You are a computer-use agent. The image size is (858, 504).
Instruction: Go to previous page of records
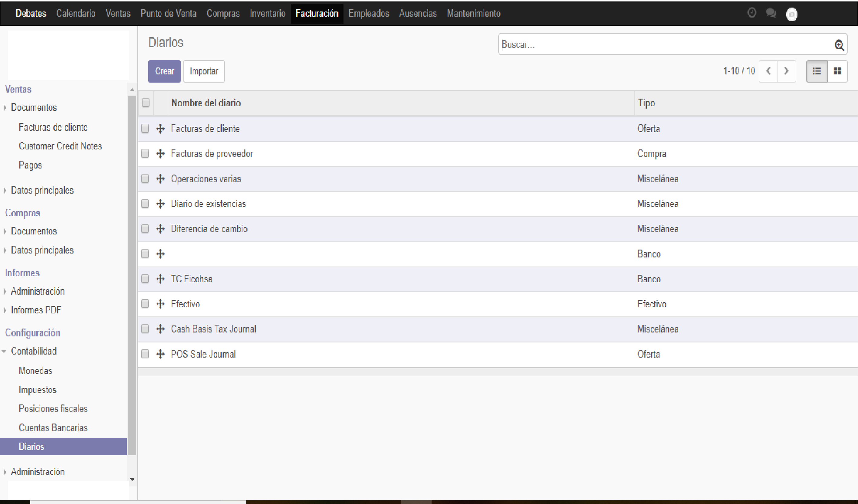tap(768, 71)
